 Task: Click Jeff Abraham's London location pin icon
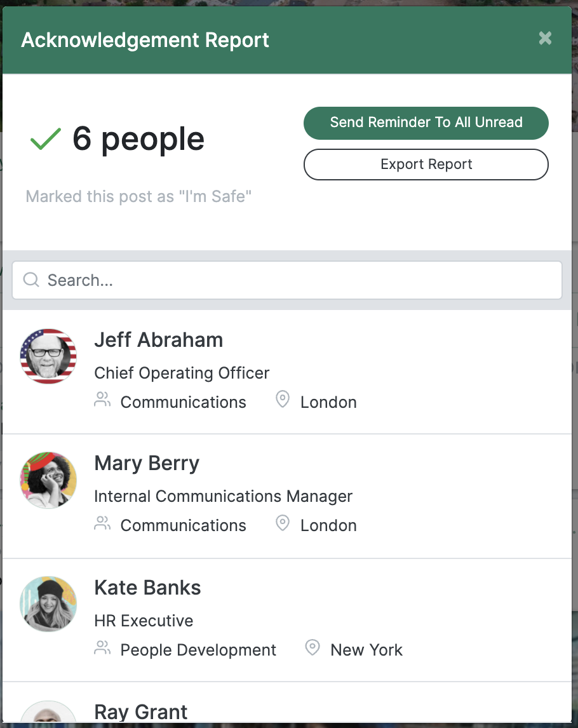click(282, 400)
